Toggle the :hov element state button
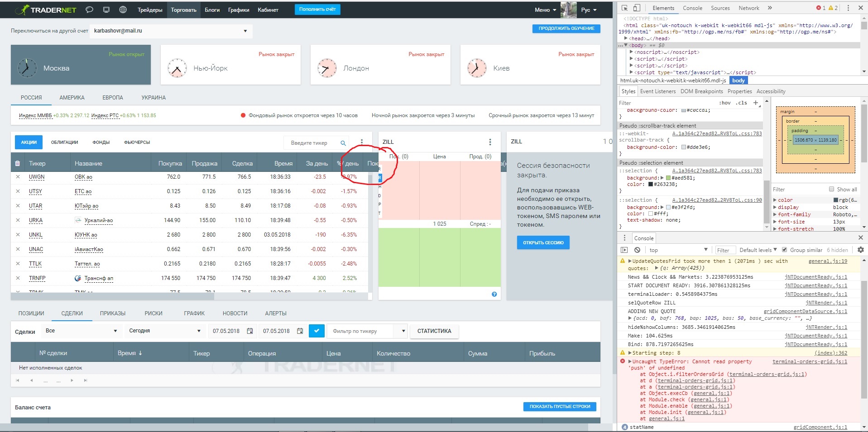 click(x=725, y=103)
